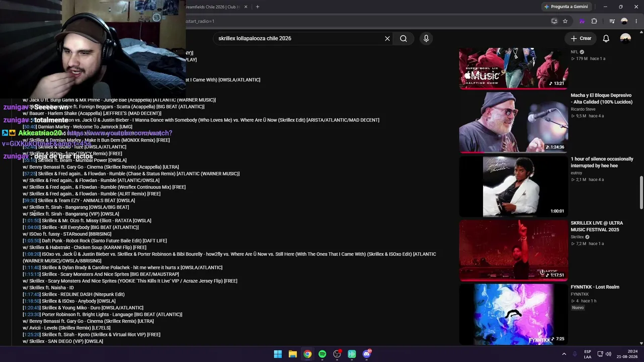Open the teal waveform app in taskbar
Viewport: 644px width, 362px height.
[x=352, y=354]
